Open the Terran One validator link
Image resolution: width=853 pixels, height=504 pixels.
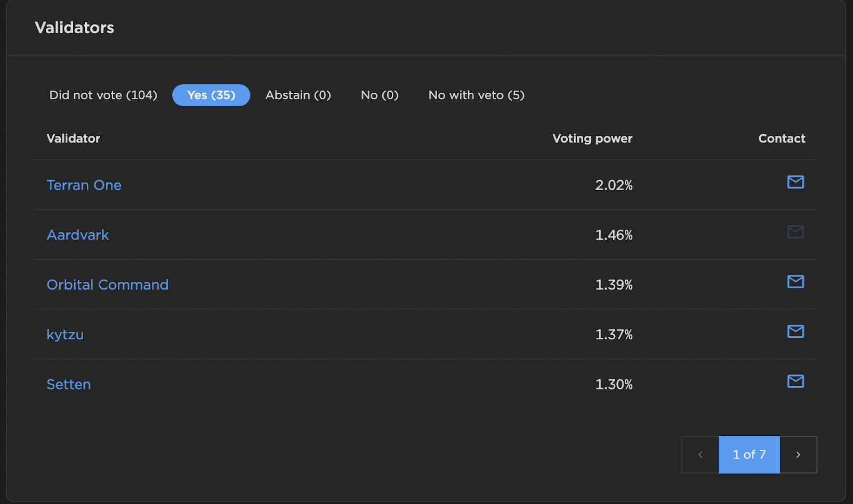84,185
